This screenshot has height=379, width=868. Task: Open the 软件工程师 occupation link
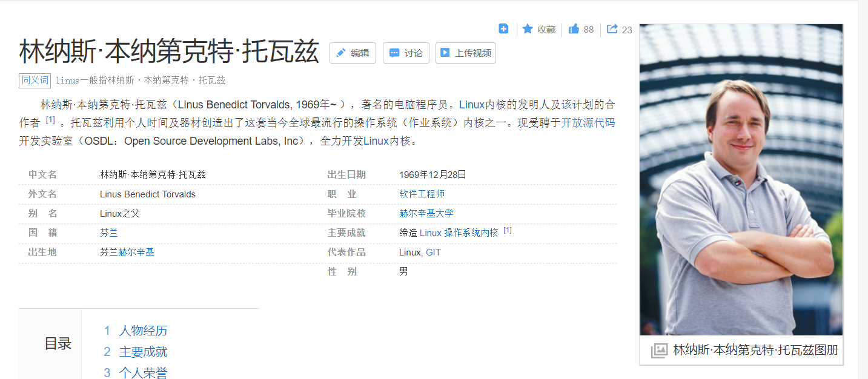(422, 194)
